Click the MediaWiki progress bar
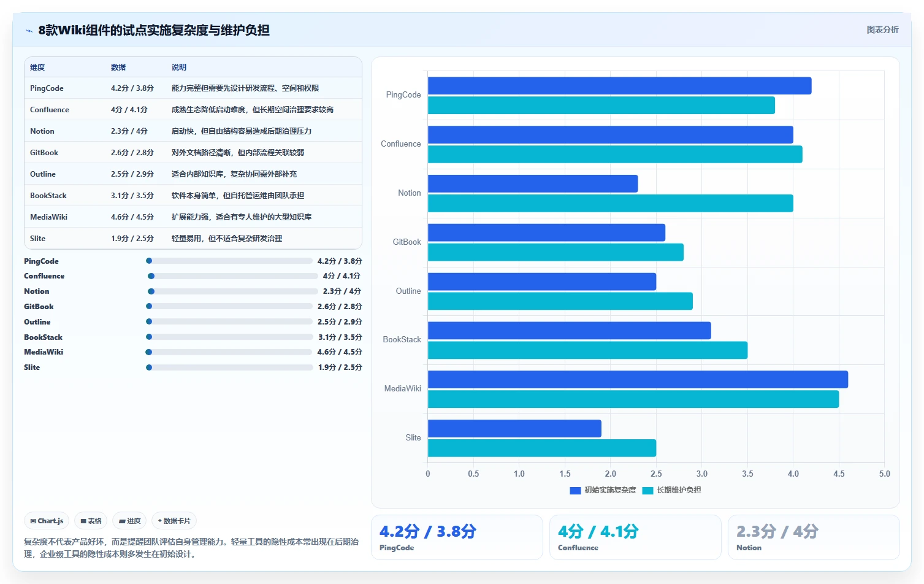 coord(229,352)
